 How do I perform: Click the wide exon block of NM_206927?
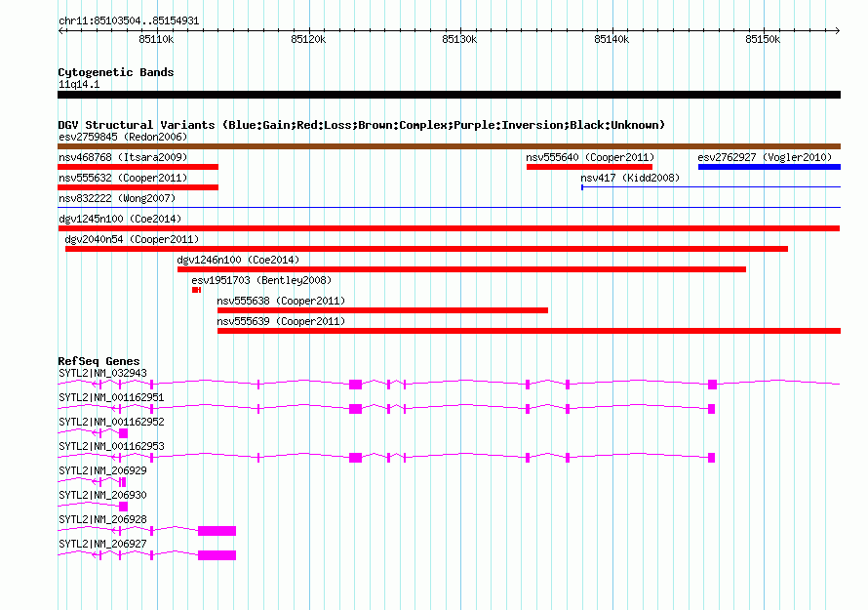[x=217, y=555]
